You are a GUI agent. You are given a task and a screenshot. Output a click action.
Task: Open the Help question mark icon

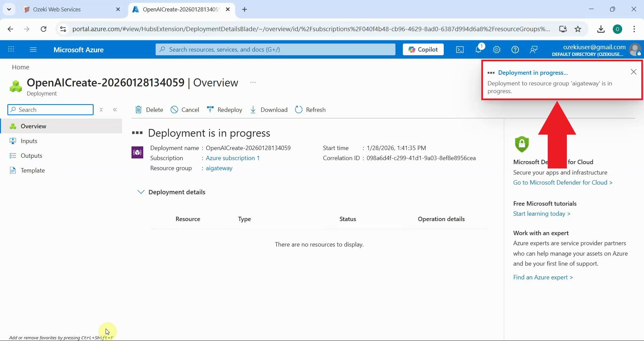515,50
